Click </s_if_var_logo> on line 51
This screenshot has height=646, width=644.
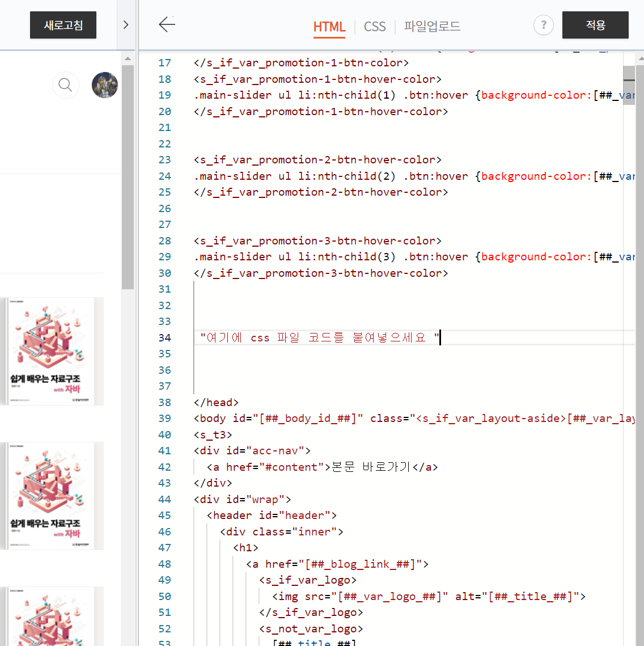(311, 613)
